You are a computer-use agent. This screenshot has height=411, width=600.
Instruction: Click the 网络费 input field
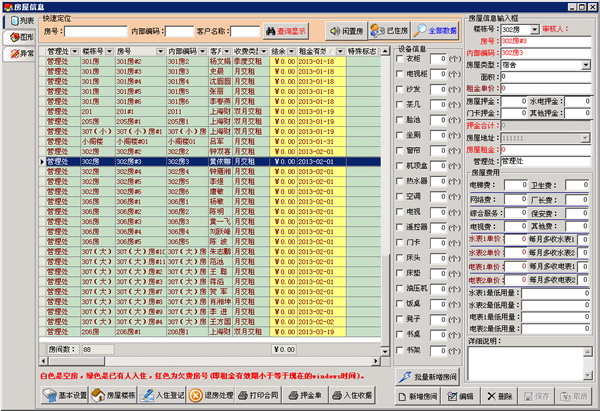pyautogui.click(x=516, y=199)
